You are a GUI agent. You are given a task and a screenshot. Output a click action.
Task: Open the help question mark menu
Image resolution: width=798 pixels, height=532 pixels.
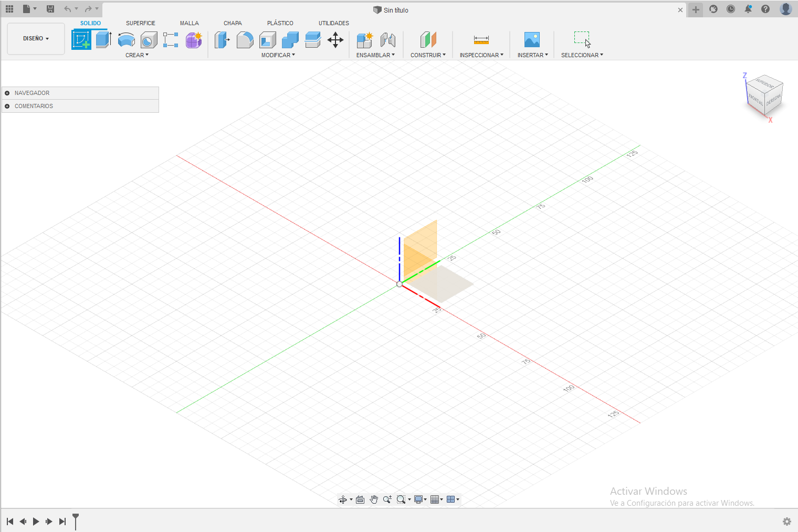point(765,9)
